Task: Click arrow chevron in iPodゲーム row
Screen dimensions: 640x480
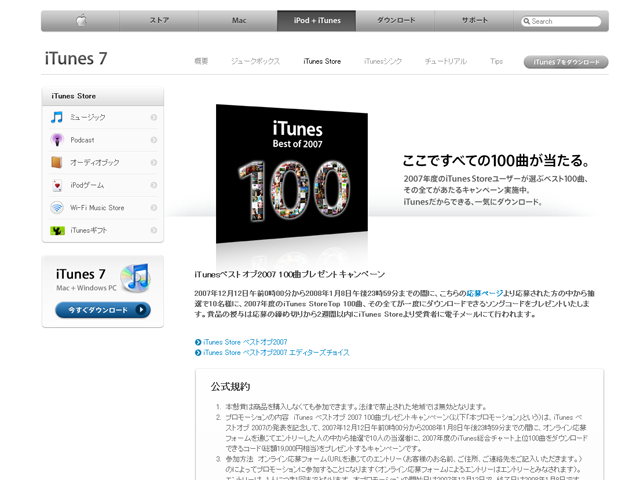Action: (x=154, y=185)
